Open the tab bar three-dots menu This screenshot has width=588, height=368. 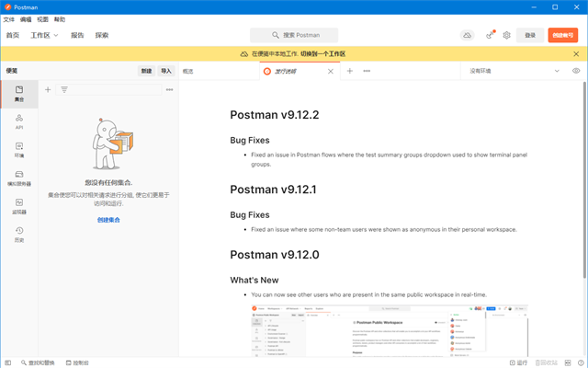coord(367,71)
